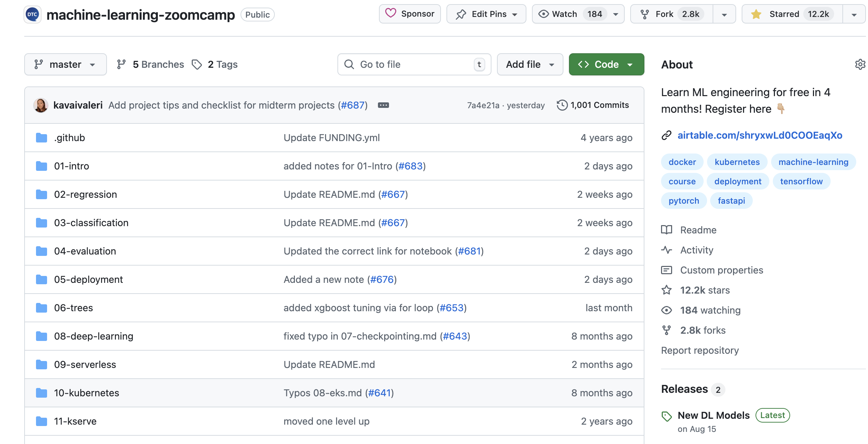Open the master branch selector
Image resolution: width=868 pixels, height=444 pixels.
click(65, 64)
